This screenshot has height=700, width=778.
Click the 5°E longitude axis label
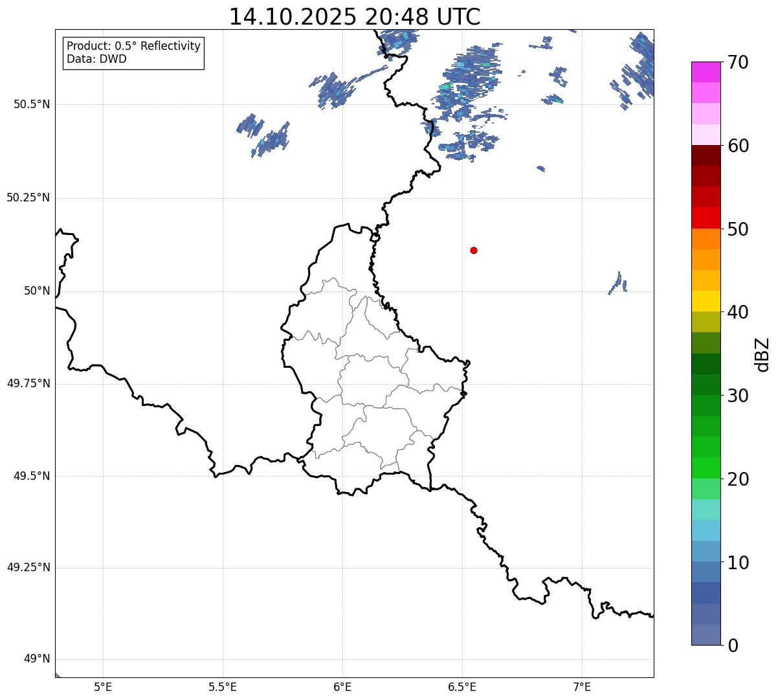pos(103,687)
